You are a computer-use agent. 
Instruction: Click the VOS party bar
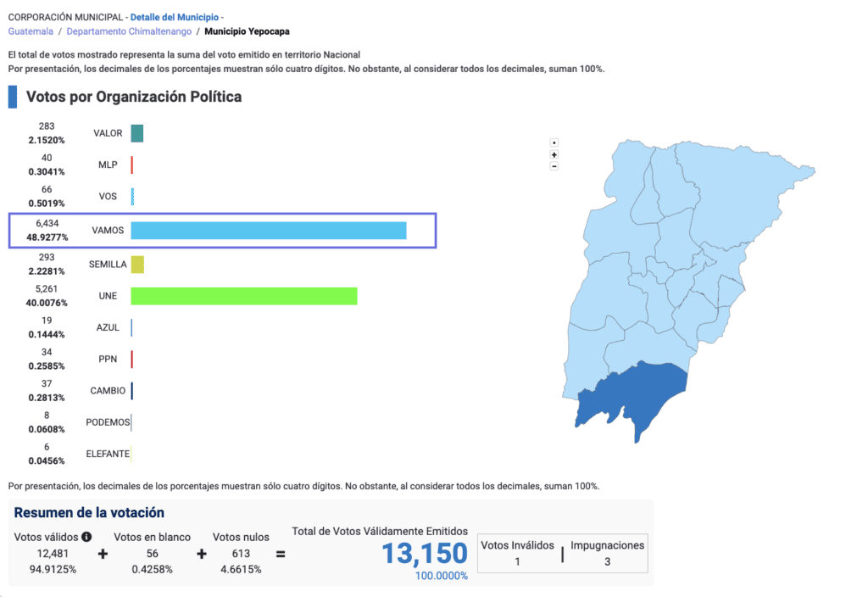(132, 197)
